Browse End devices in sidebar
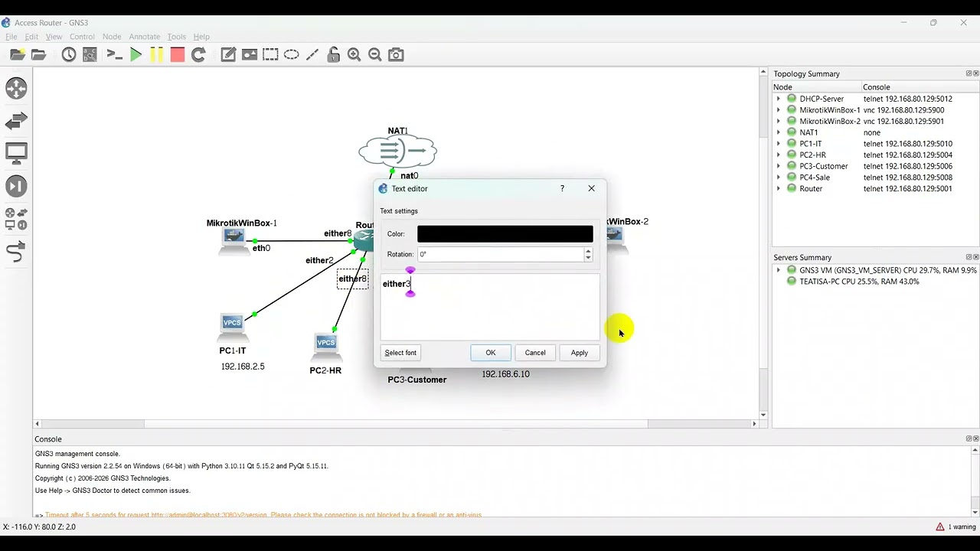Image resolution: width=980 pixels, height=551 pixels. [16, 153]
